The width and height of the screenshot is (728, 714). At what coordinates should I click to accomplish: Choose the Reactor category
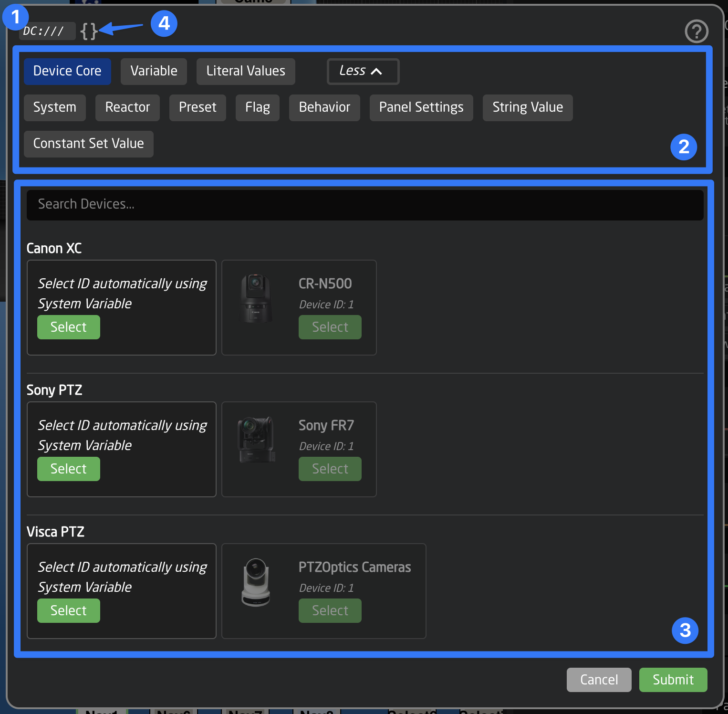point(127,107)
